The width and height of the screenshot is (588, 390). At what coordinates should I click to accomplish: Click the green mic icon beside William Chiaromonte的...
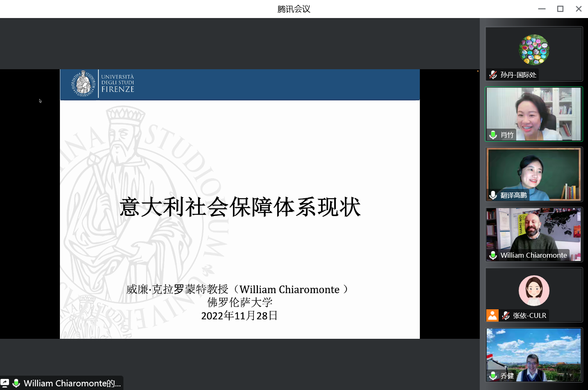pos(16,383)
